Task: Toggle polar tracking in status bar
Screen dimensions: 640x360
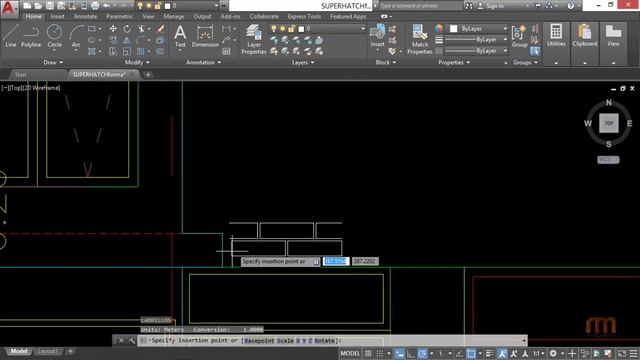Action: click(422, 353)
